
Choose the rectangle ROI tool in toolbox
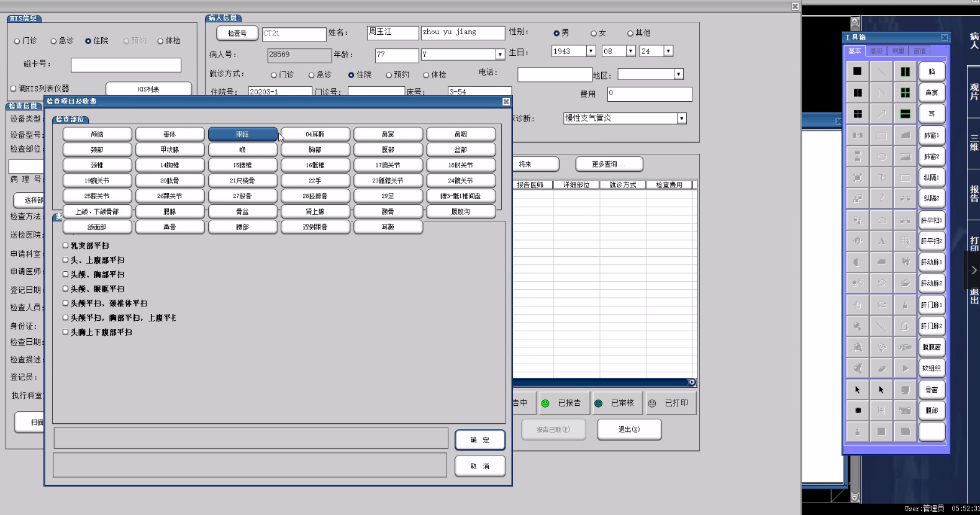point(881,135)
